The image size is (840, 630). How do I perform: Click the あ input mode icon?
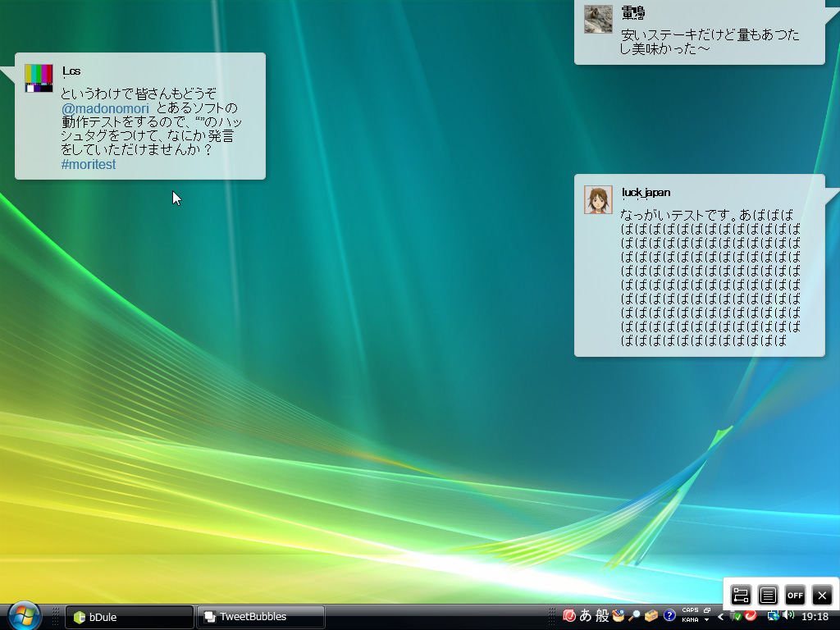[584, 616]
